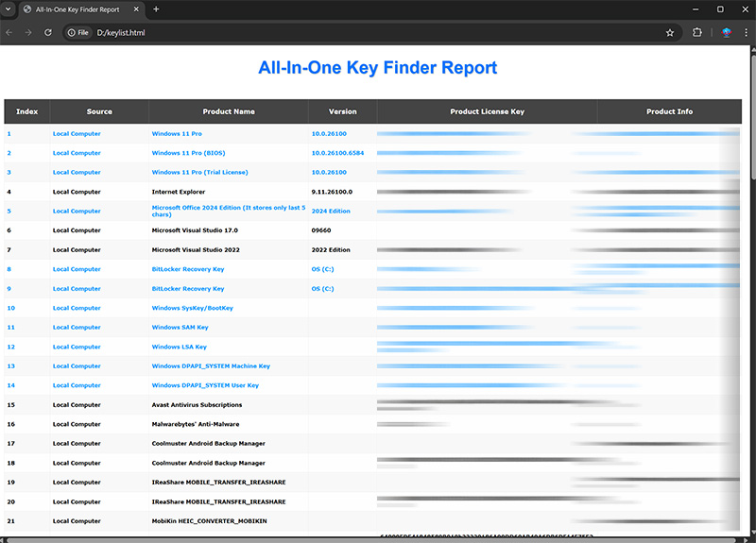Open the Extensions puzzle icon
Viewport: 756px width, 543px height.
click(697, 32)
